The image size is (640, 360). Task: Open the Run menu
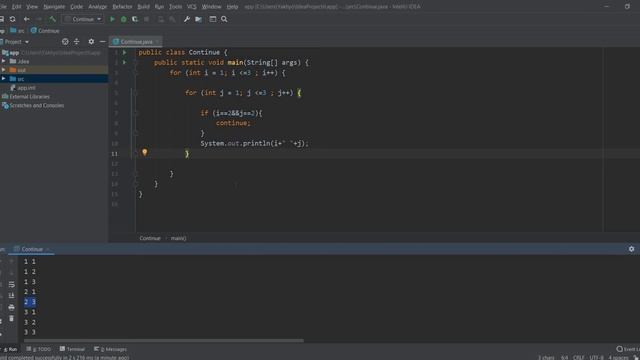159,7
